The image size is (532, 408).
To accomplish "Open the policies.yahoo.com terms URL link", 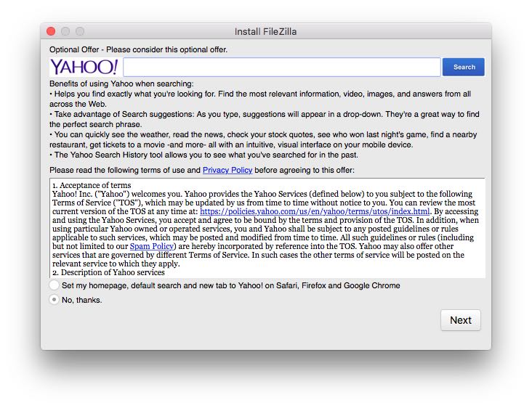I will pos(315,211).
